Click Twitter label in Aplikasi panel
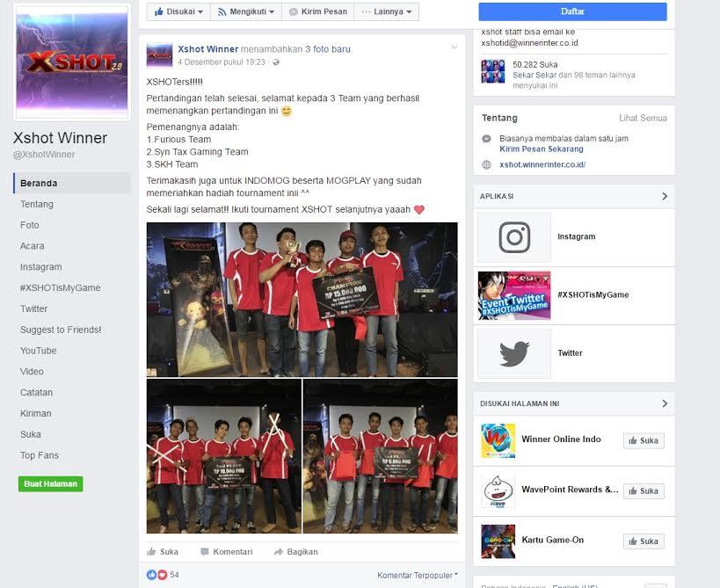 [x=570, y=353]
